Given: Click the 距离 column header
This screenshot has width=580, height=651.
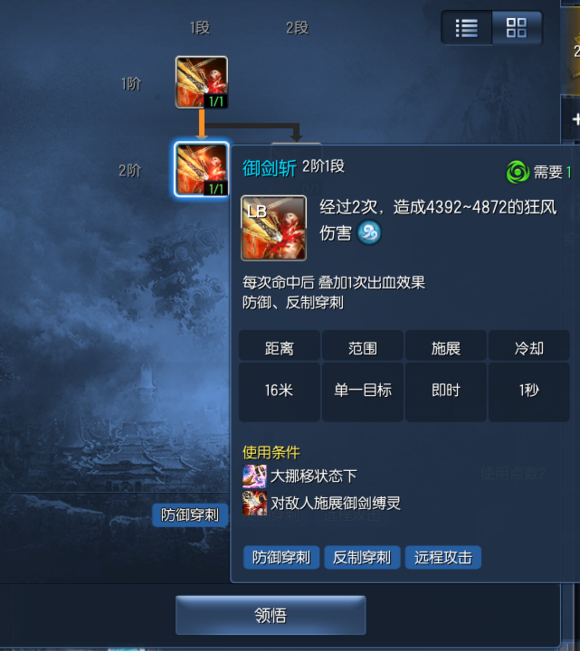Looking at the screenshot, I should click(279, 348).
